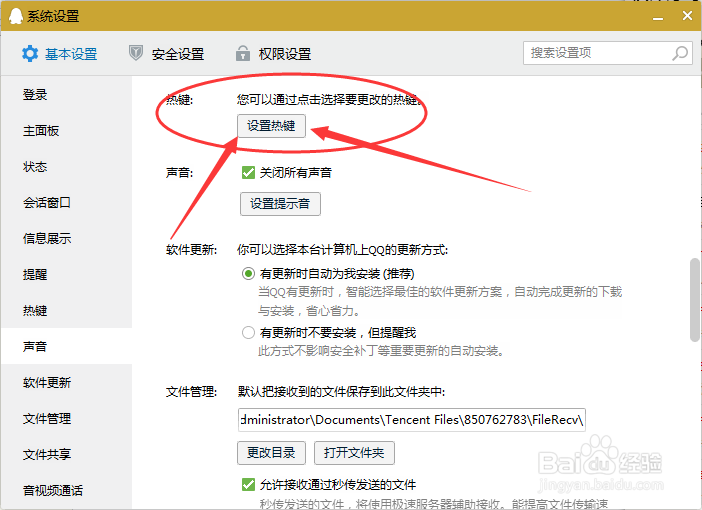The width and height of the screenshot is (702, 510).
Task: Close the 系统设置 window
Action: point(687,16)
